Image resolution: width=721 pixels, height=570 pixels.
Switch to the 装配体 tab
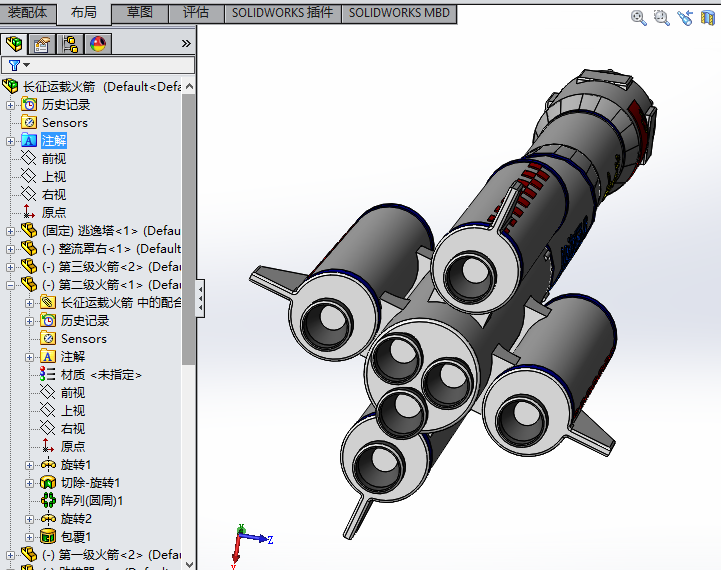[28, 12]
